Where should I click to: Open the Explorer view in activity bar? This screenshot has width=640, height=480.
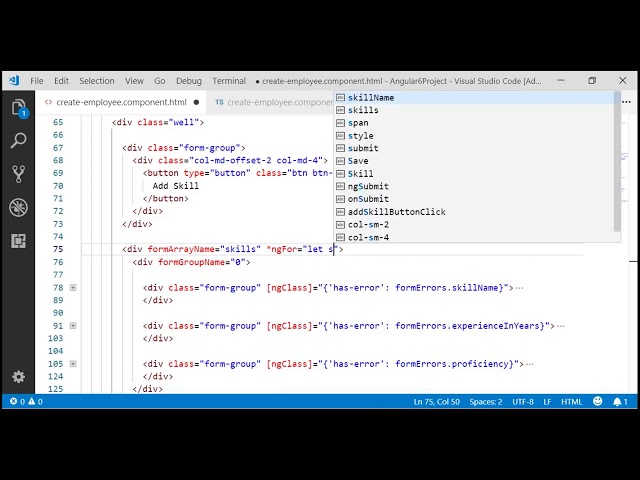[x=19, y=108]
